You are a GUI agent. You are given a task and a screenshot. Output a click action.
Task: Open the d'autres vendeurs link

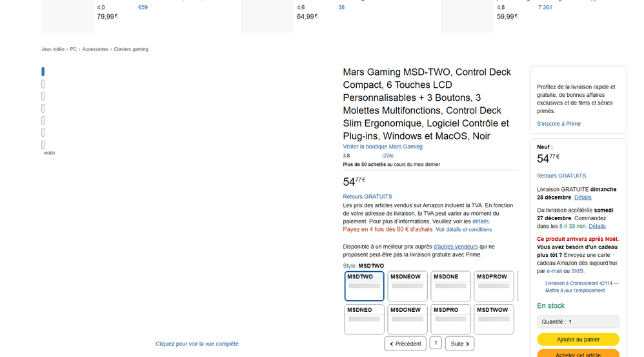456,246
